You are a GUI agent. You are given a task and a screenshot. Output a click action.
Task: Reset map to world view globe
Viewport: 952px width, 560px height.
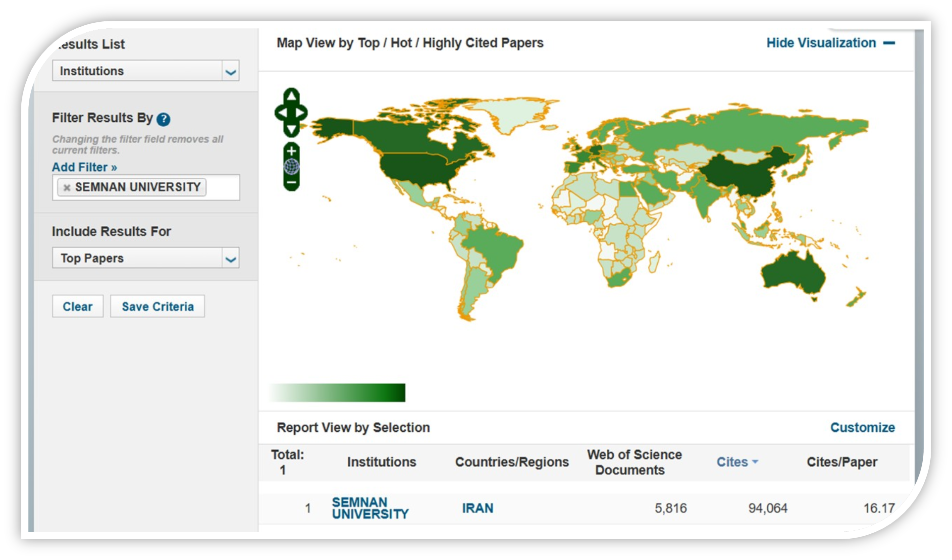click(x=291, y=167)
